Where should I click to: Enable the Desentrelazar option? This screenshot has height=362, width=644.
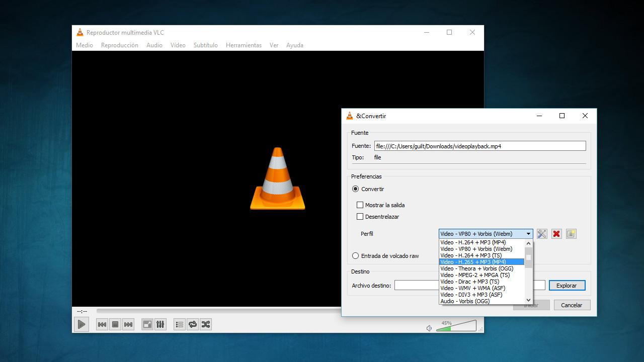point(360,216)
